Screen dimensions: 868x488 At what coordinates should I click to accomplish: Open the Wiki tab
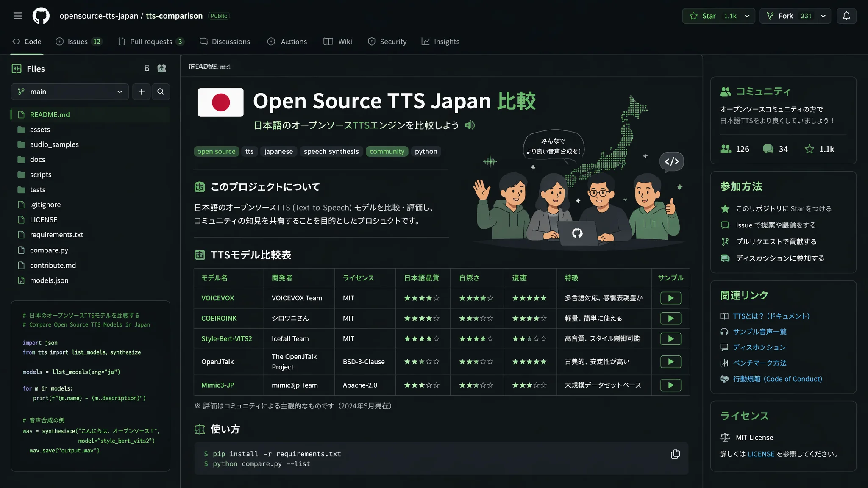[338, 42]
